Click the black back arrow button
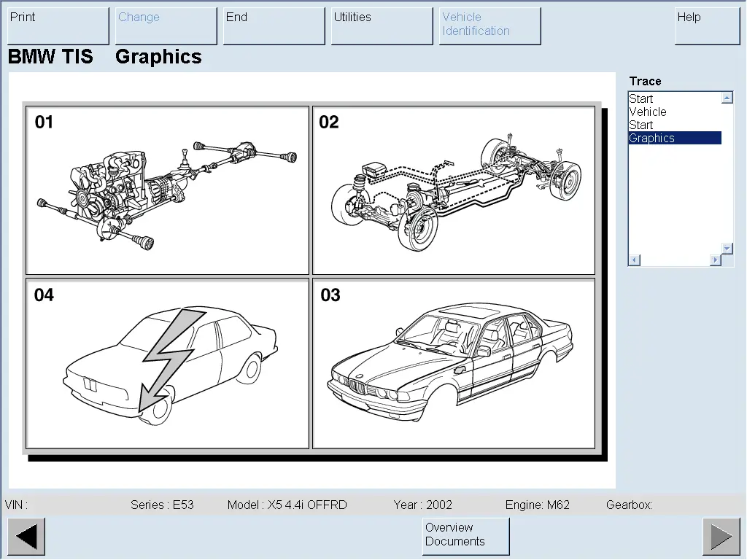Image resolution: width=747 pixels, height=560 pixels. pyautogui.click(x=26, y=537)
